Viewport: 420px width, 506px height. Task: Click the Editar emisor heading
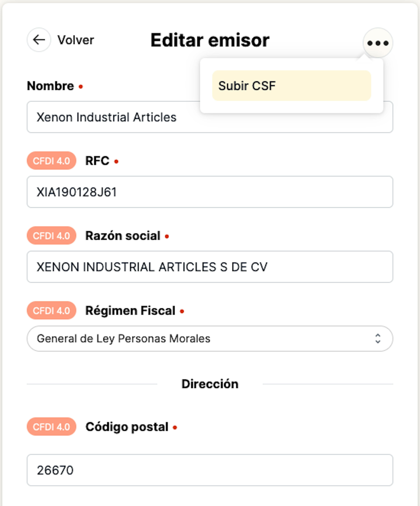pyautogui.click(x=210, y=40)
